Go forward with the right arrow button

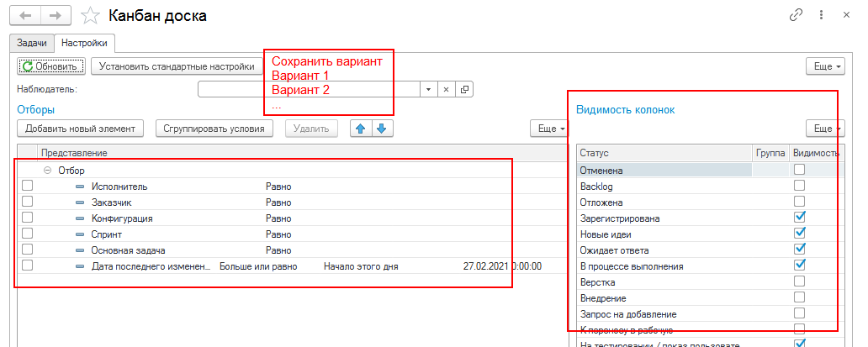[x=55, y=15]
